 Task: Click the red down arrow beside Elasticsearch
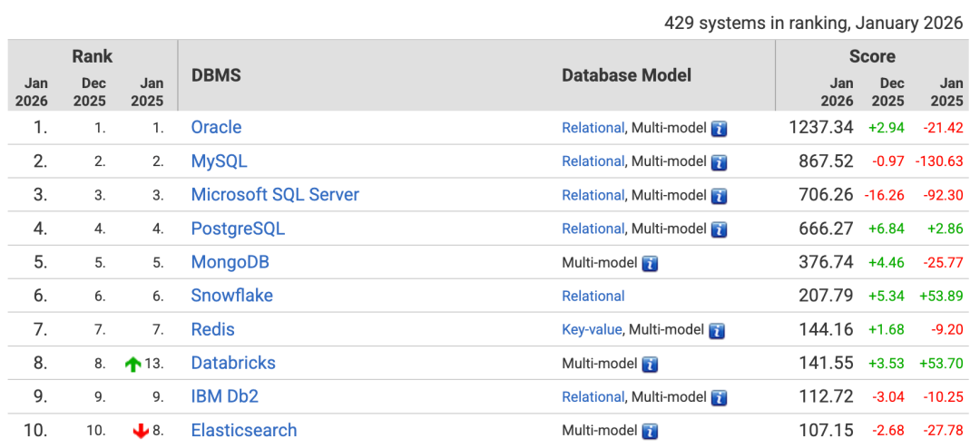tap(141, 431)
